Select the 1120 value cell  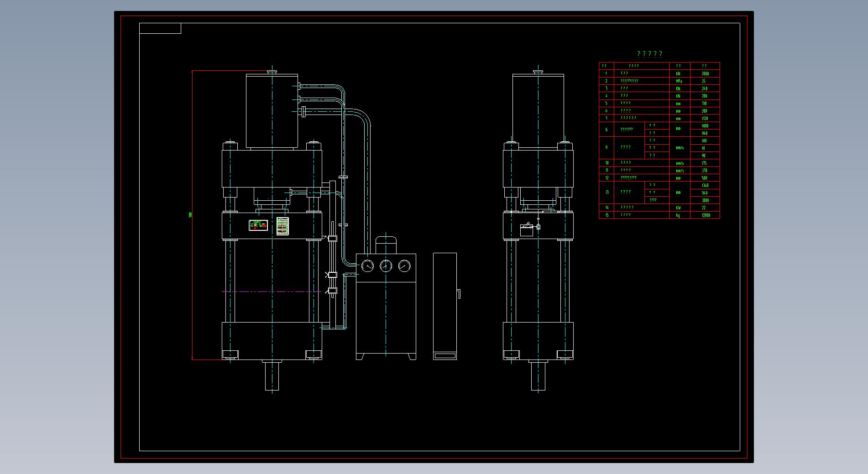tap(705, 118)
